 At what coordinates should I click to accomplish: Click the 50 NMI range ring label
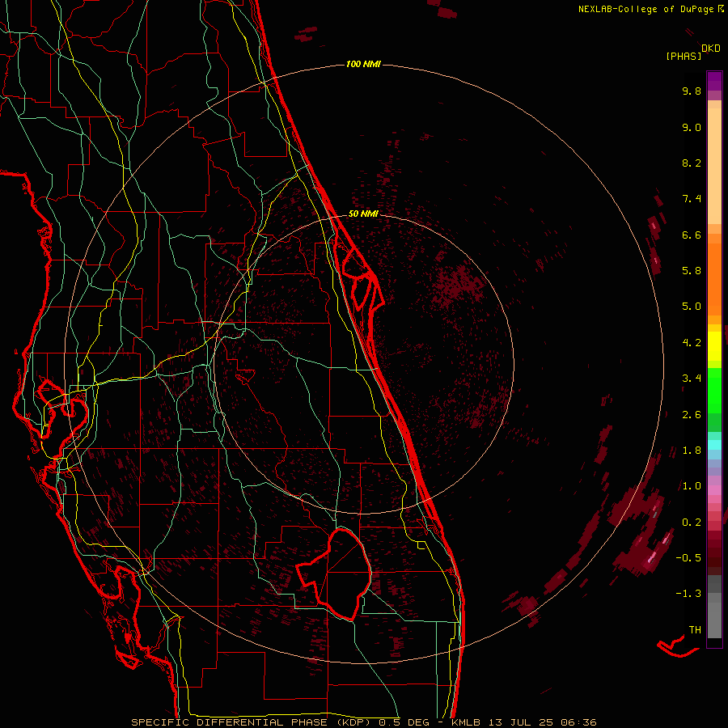pos(363,214)
